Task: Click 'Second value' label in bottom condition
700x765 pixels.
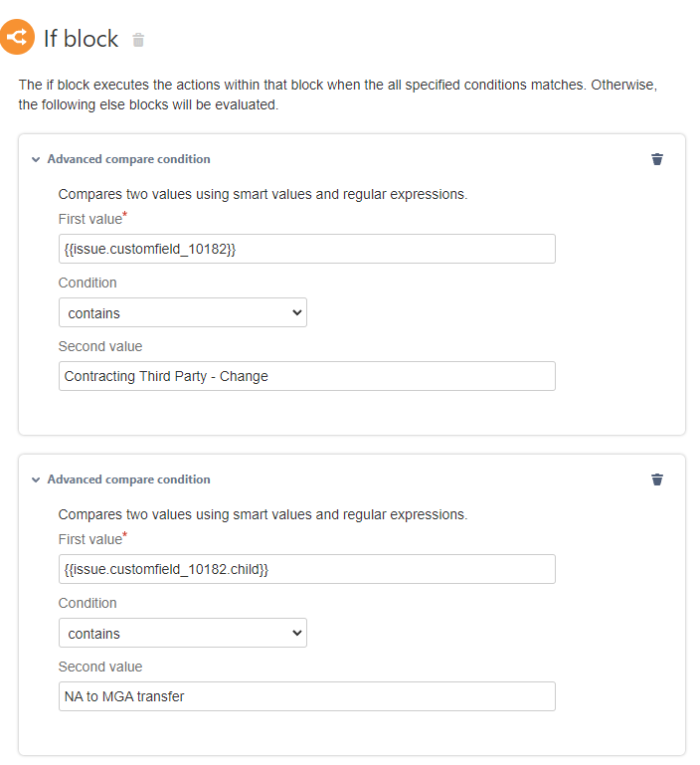Action: coord(100,667)
